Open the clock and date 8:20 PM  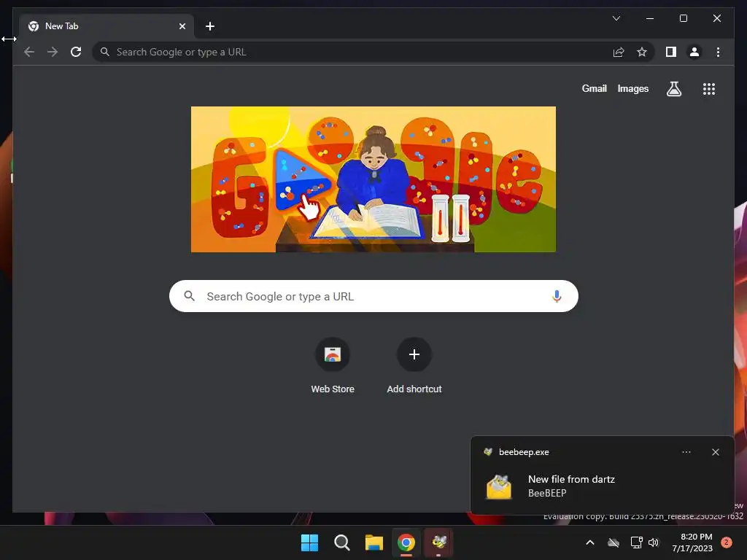point(692,542)
